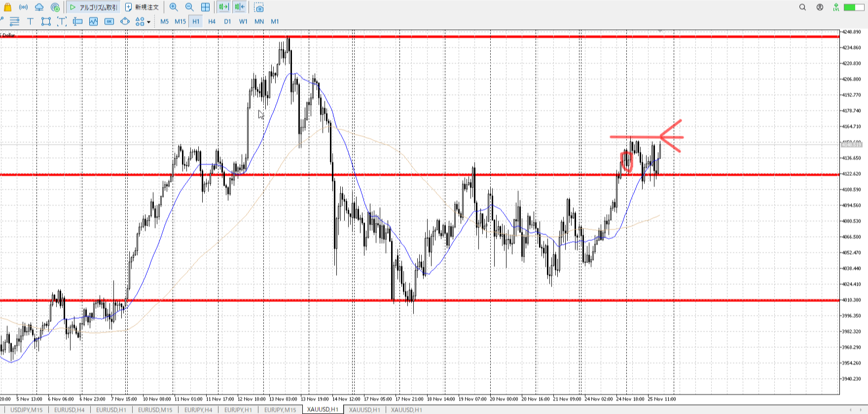Select the M15 timeframe button

(180, 21)
